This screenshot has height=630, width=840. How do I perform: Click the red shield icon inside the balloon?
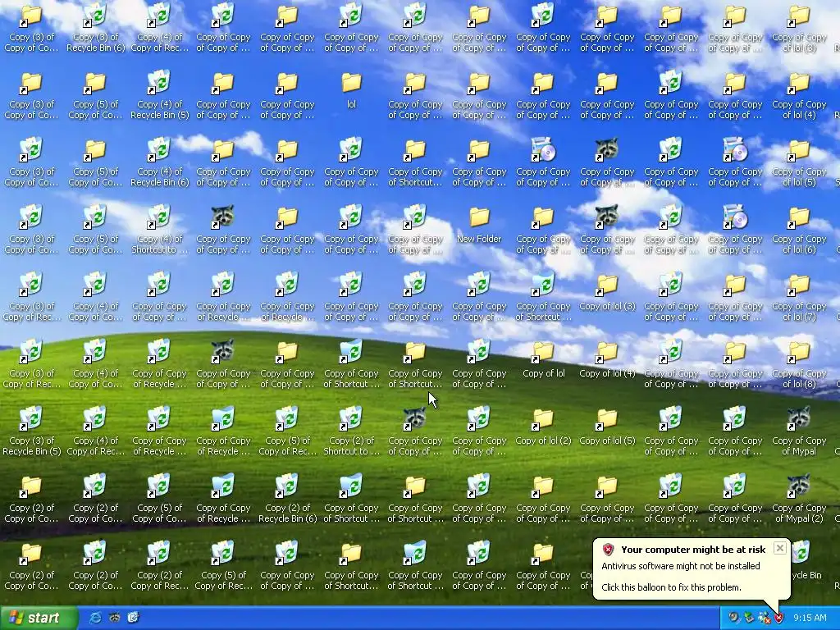(608, 549)
